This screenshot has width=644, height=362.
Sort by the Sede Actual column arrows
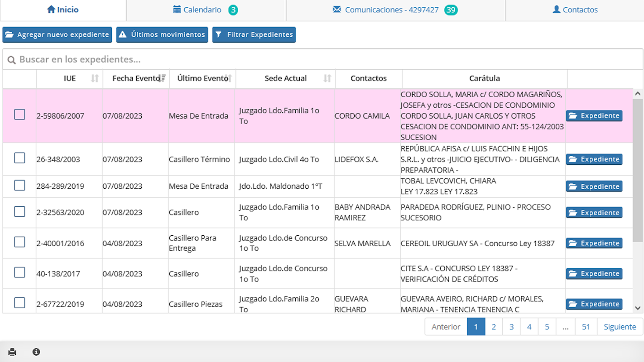327,78
